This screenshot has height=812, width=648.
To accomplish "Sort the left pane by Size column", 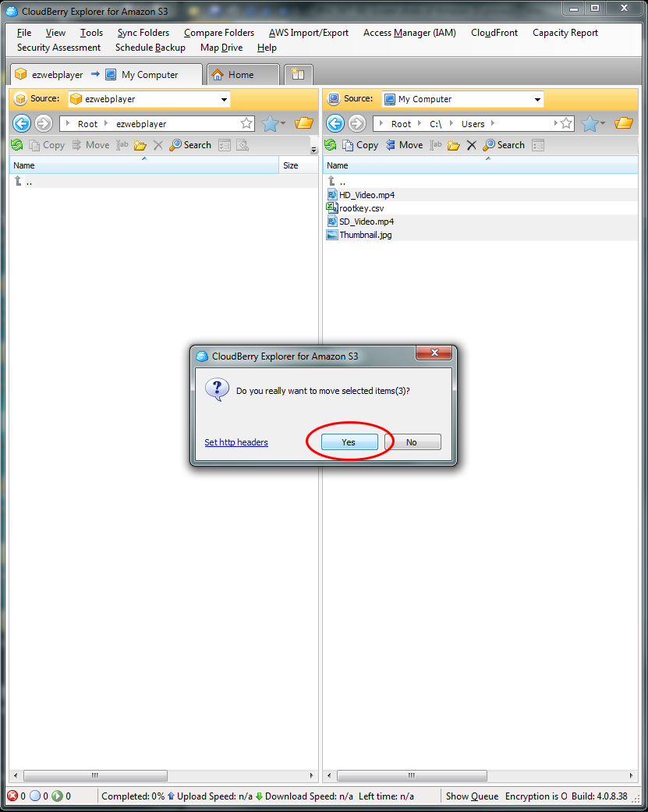I will point(299,165).
